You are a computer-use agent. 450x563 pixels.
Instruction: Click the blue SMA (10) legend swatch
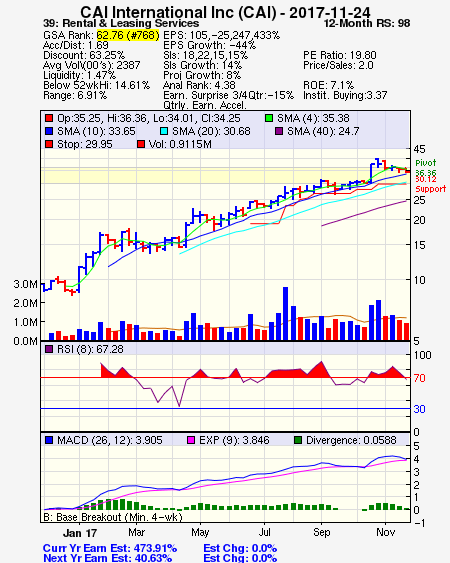pos(49,131)
